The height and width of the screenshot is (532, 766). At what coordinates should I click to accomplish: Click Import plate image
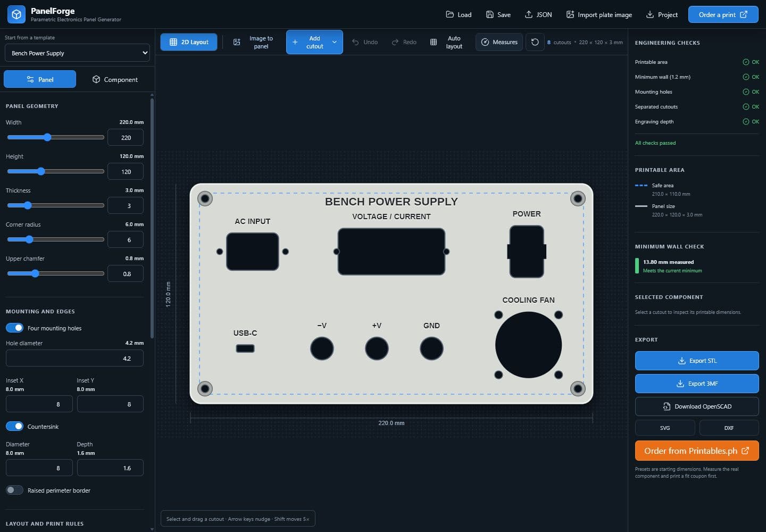(x=599, y=14)
